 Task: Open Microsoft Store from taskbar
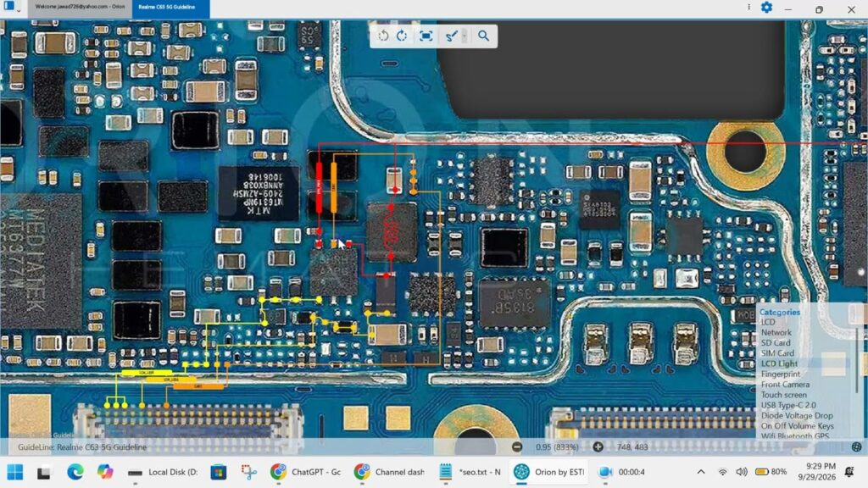point(219,472)
